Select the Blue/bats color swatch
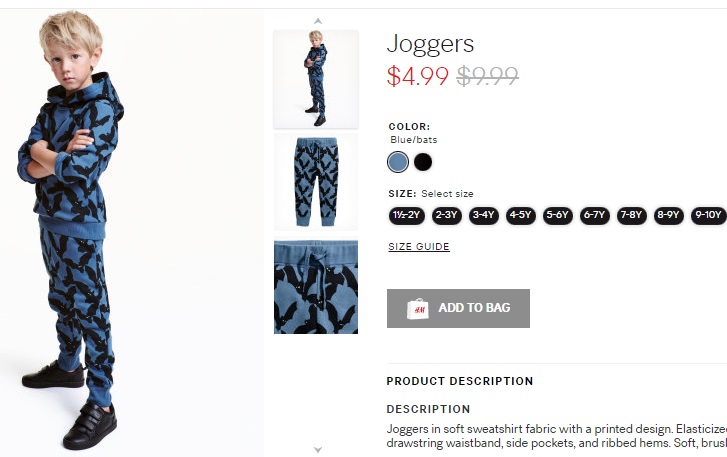The image size is (727, 457). 398,162
